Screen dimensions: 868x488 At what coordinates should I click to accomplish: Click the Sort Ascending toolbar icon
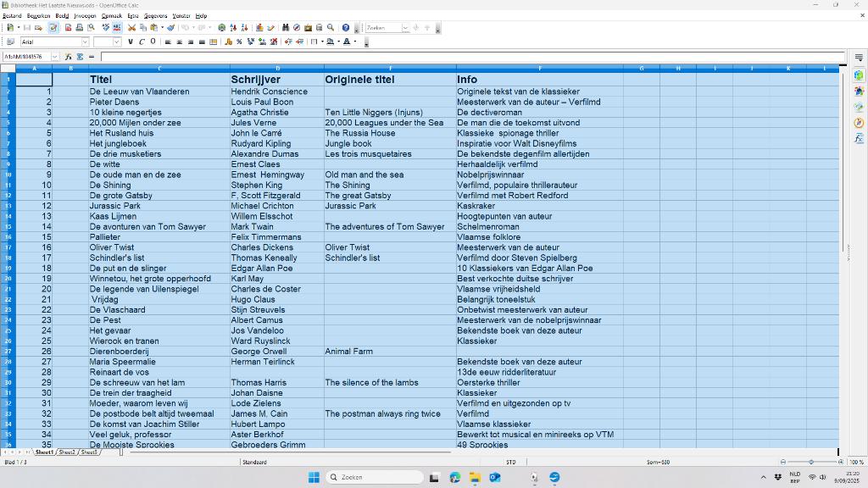tap(233, 28)
